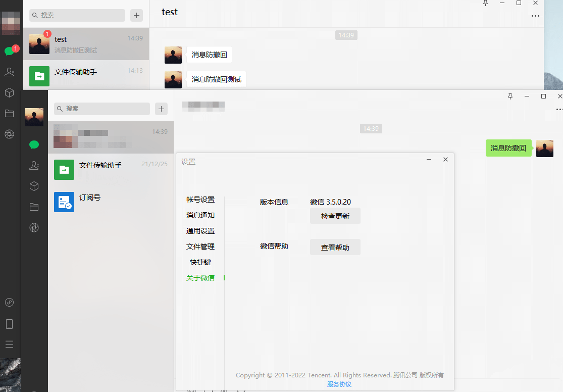Click the 检查更新 button
Image resolution: width=563 pixels, height=392 pixels.
coord(335,216)
